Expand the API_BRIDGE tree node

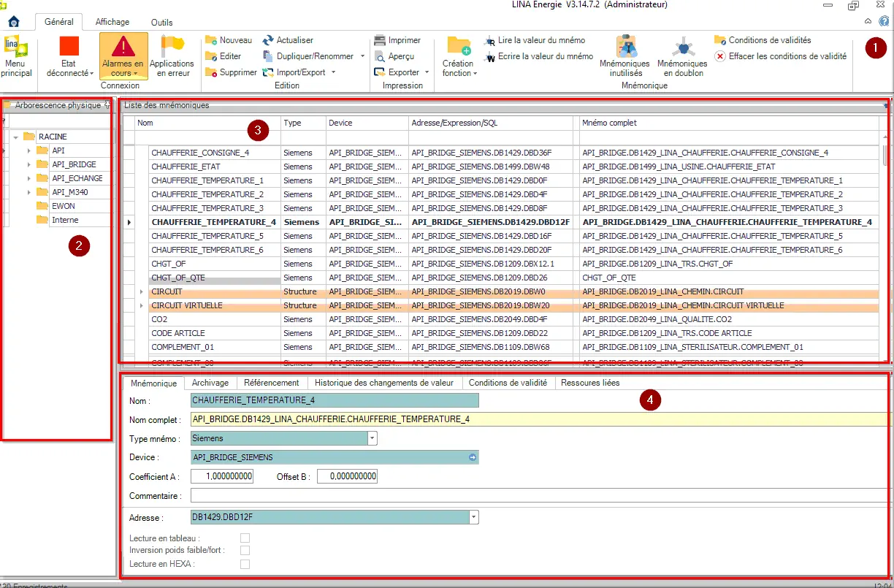click(29, 164)
